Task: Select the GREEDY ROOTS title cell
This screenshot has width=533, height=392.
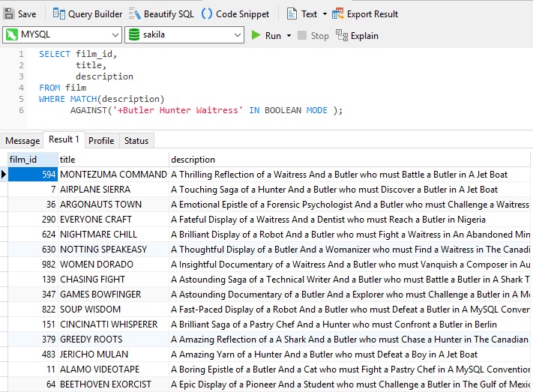Action: [x=113, y=339]
